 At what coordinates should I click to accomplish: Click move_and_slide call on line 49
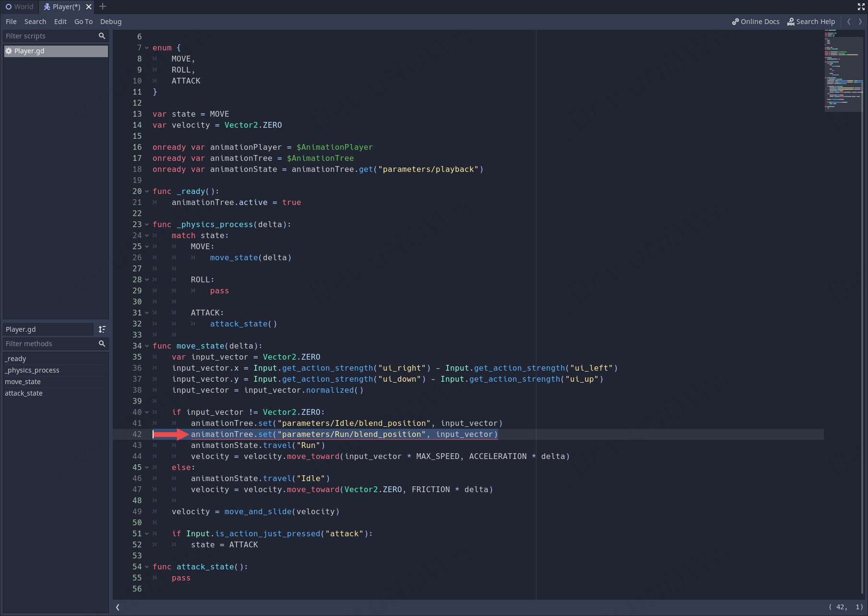[258, 512]
